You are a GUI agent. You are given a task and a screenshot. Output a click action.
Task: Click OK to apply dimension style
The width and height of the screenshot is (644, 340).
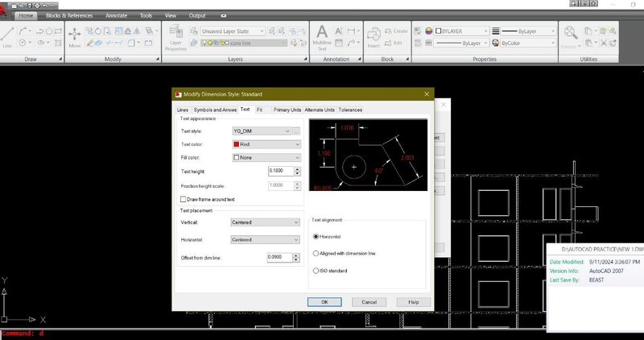(324, 301)
